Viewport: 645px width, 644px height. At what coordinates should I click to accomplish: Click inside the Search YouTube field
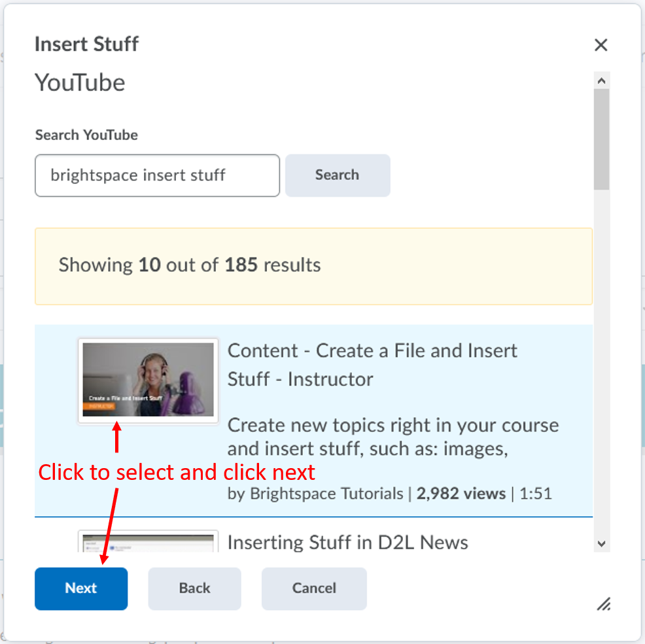point(157,175)
